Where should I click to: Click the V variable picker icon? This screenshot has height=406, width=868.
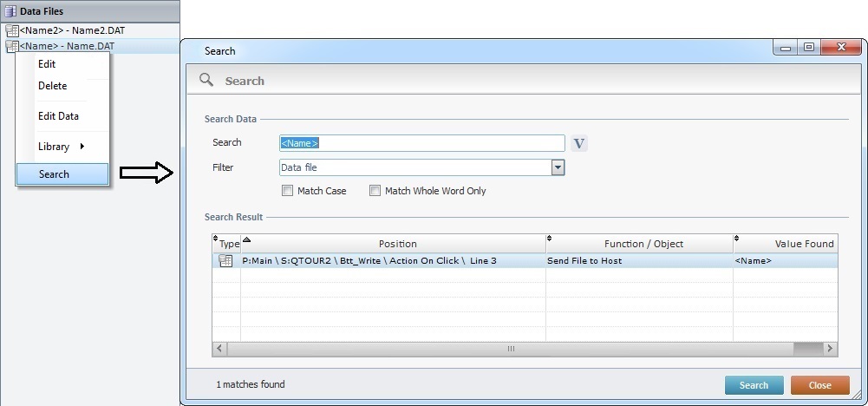[x=579, y=143]
